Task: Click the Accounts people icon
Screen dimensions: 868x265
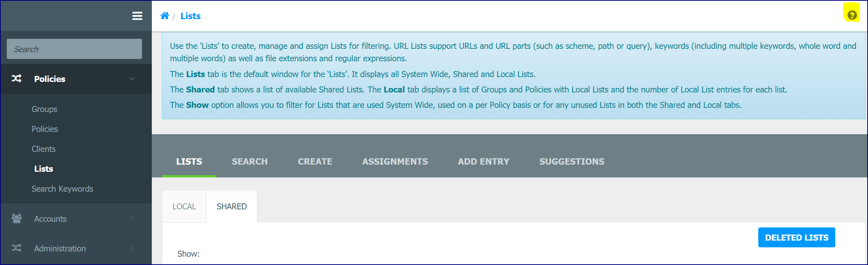Action: [17, 218]
